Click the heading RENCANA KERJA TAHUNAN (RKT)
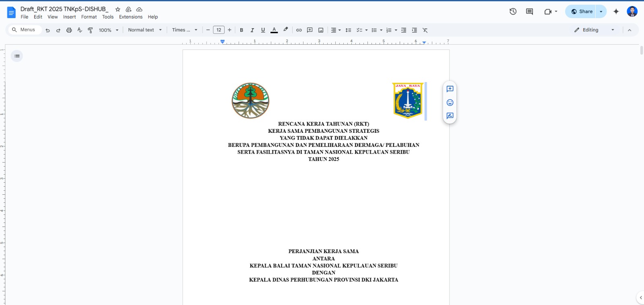 [324, 124]
